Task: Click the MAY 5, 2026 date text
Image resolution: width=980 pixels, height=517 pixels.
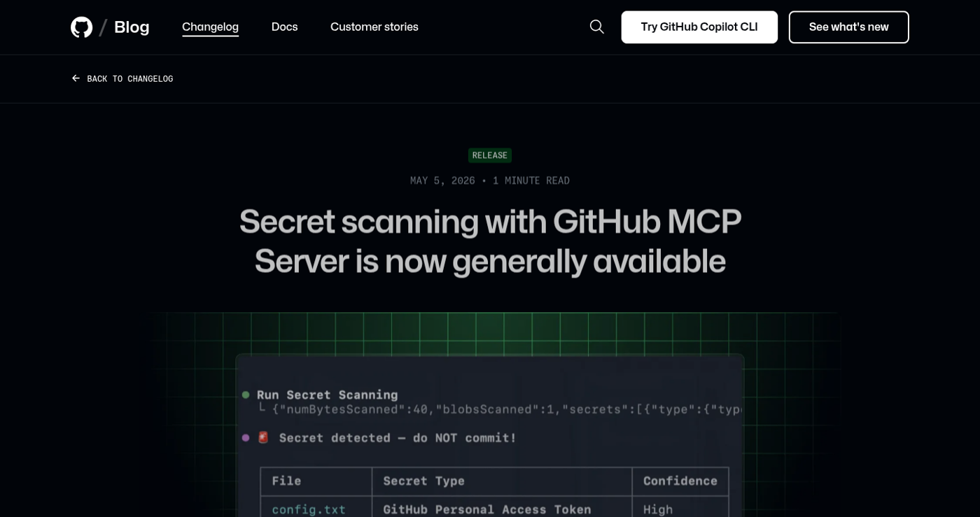Action: (442, 180)
